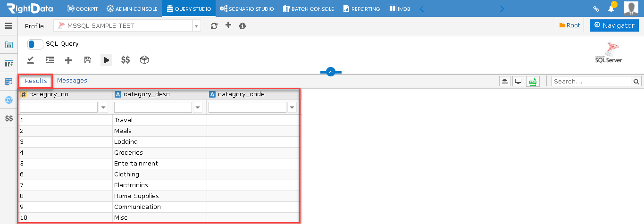The image size is (644, 224).
Task: Sort by category_desc column header
Action: pos(159,94)
